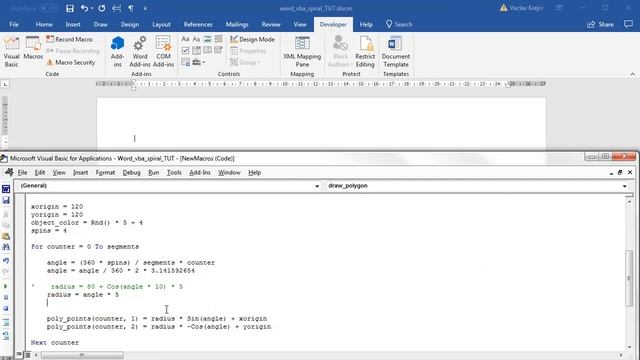Customize Quick Access Toolbar dropdown
This screenshot has width=640, height=360.
click(x=145, y=8)
